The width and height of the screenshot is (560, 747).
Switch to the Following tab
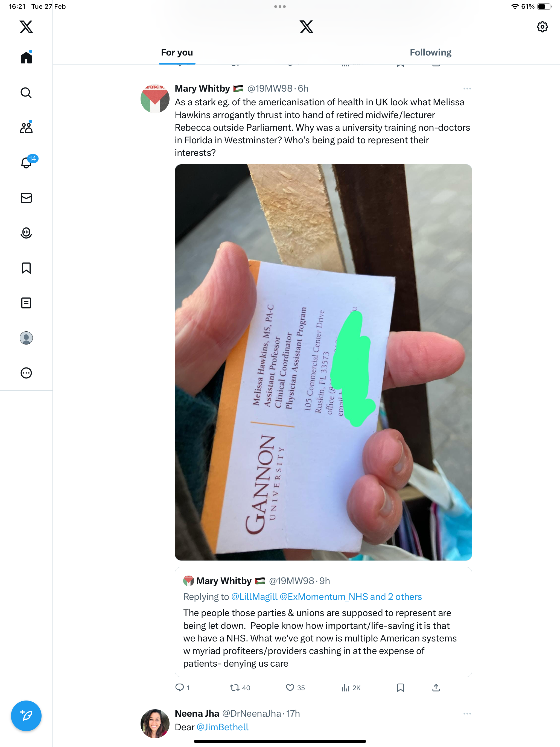pyautogui.click(x=430, y=52)
